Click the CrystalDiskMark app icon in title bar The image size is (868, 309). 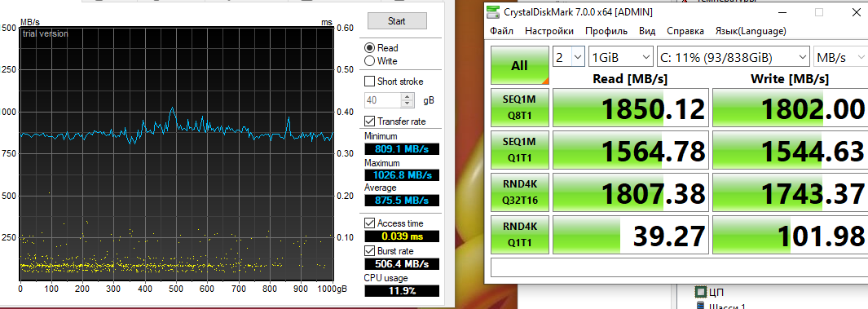pyautogui.click(x=494, y=12)
